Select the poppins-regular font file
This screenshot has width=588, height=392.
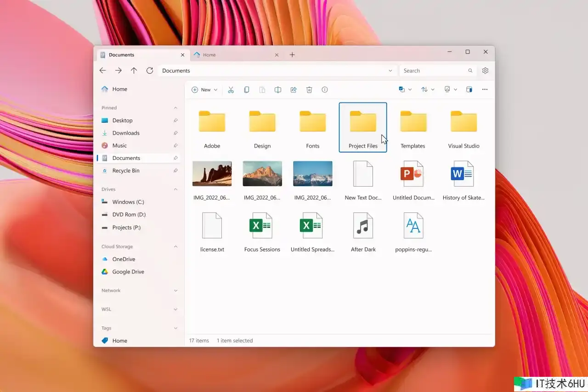click(x=413, y=231)
